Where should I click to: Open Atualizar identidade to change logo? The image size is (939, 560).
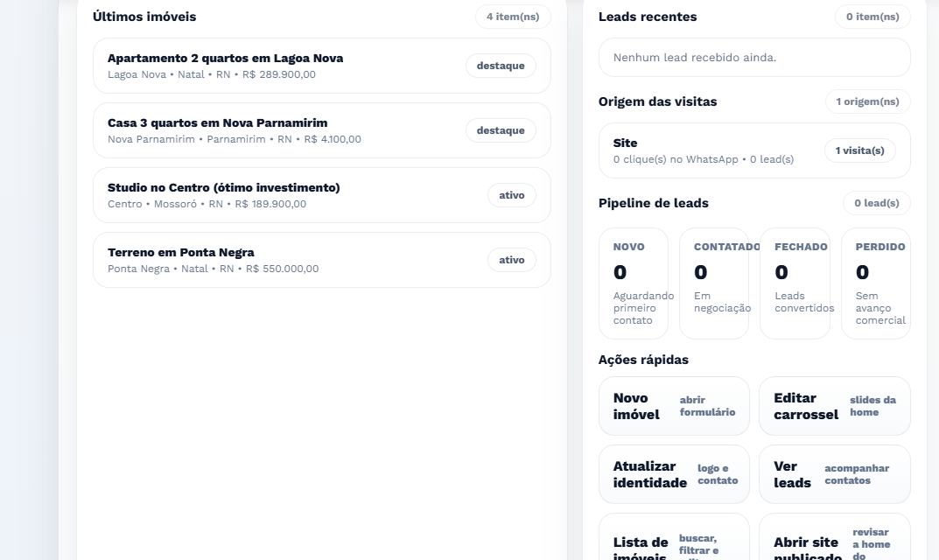[673, 473]
